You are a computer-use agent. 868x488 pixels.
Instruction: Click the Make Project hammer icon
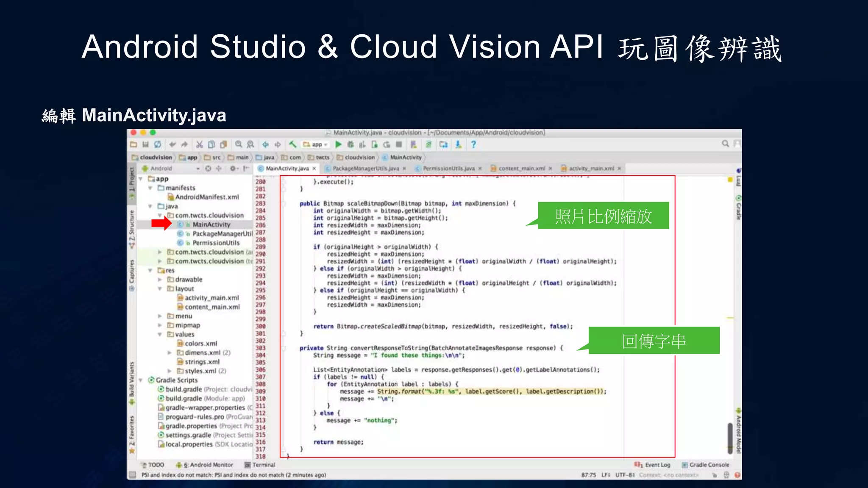[x=292, y=144]
